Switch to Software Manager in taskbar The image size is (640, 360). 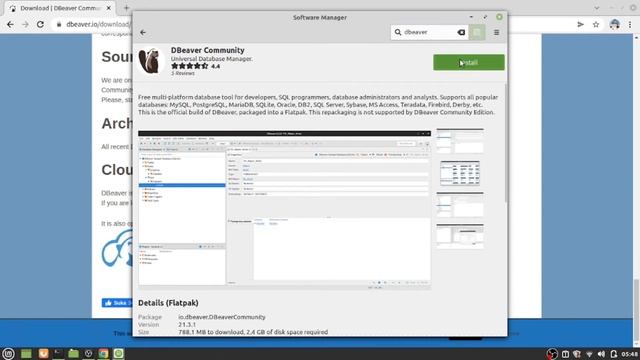pyautogui.click(x=118, y=353)
